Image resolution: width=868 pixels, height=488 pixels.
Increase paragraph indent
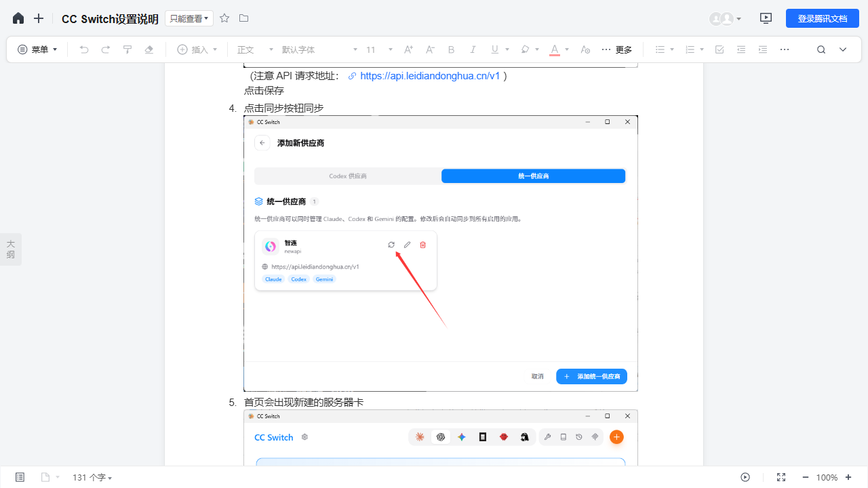[x=763, y=49]
